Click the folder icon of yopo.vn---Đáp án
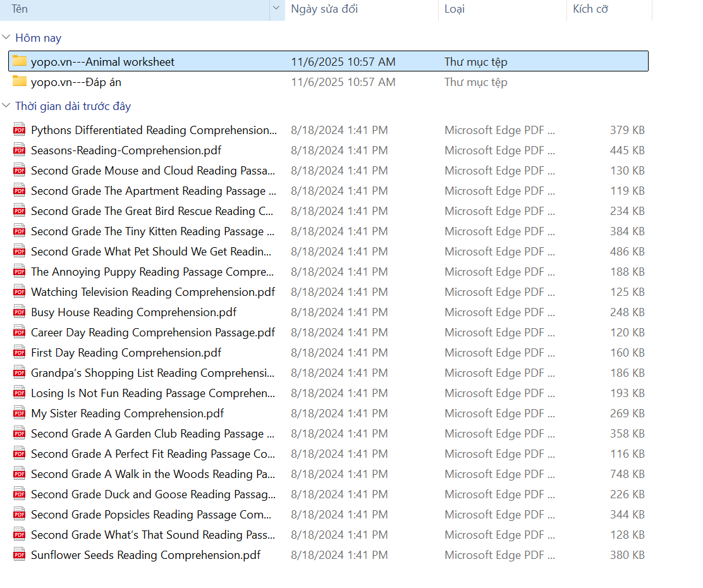The image size is (703, 588). [x=20, y=82]
